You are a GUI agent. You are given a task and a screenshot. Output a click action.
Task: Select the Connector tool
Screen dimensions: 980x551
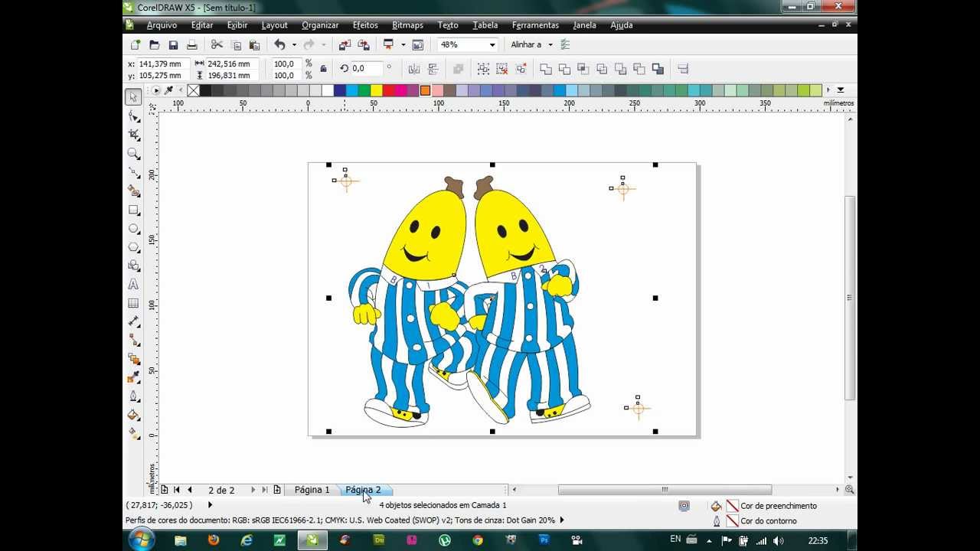133,340
